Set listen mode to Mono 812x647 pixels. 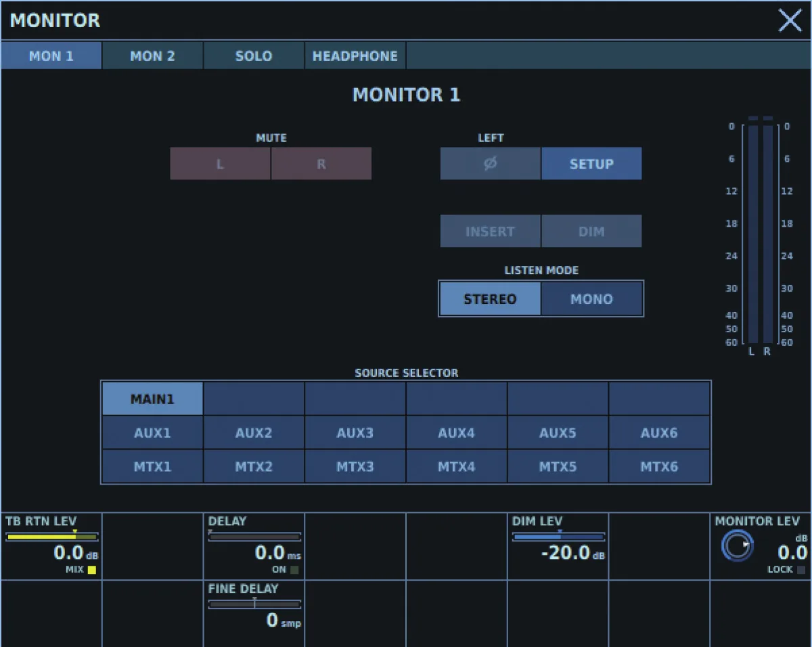coord(591,299)
